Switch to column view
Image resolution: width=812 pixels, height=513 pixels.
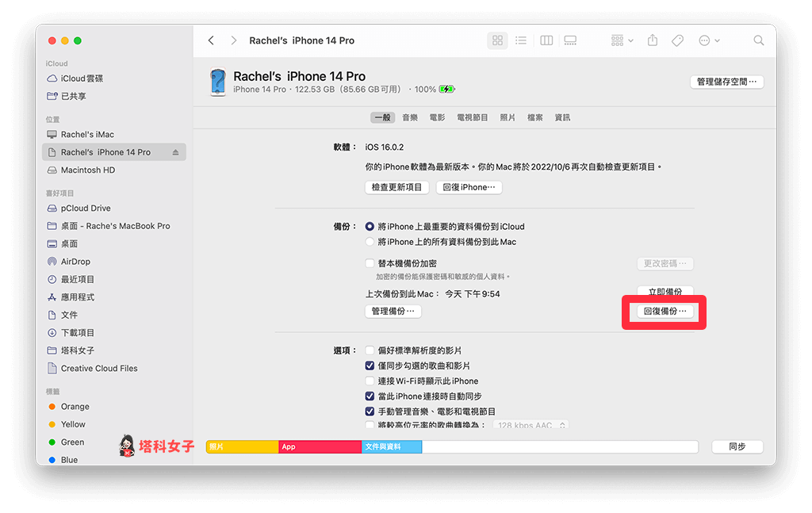tap(546, 40)
